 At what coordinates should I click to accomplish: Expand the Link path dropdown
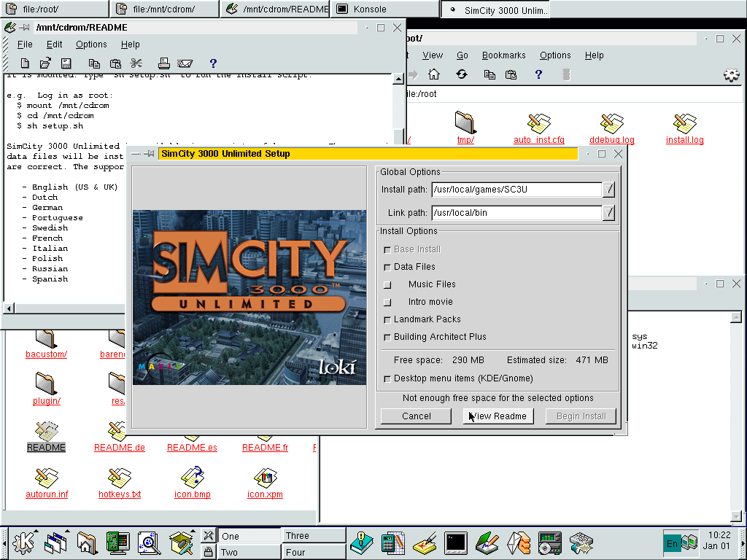[609, 213]
